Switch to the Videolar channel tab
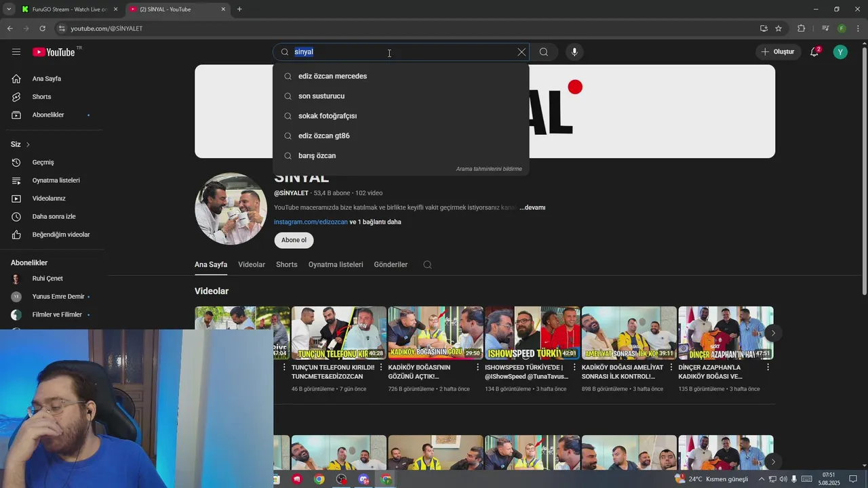Image resolution: width=868 pixels, height=488 pixels. pyautogui.click(x=252, y=264)
